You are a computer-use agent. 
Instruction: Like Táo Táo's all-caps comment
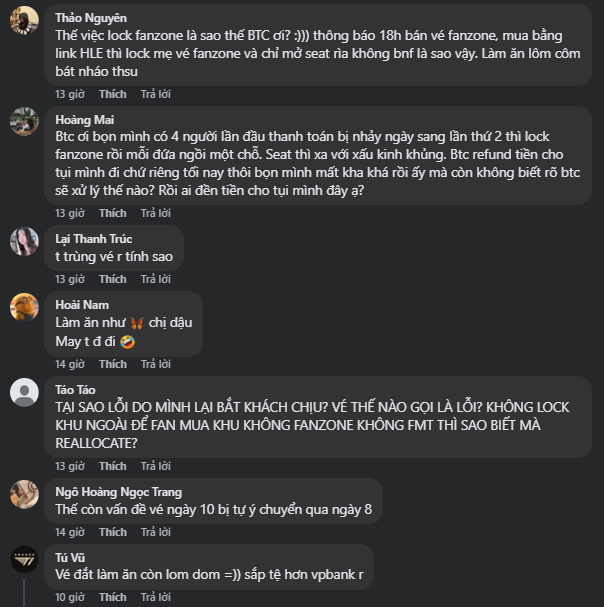[113, 466]
